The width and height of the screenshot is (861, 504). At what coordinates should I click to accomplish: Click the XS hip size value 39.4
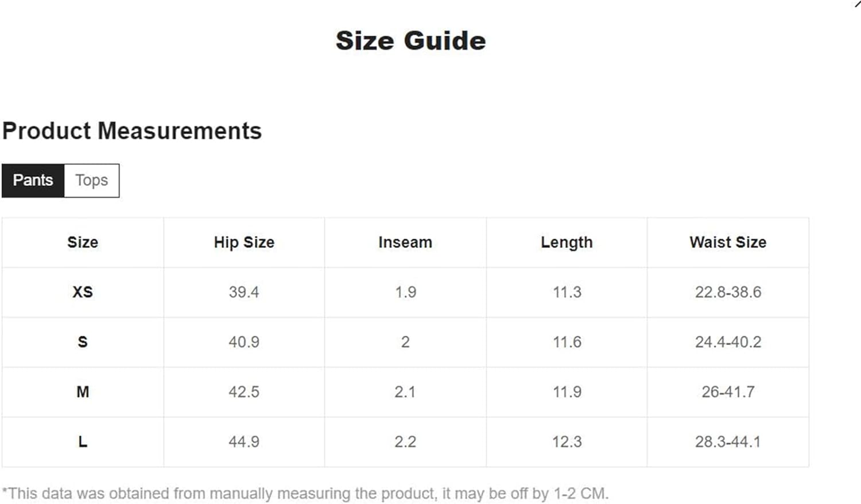pyautogui.click(x=244, y=292)
